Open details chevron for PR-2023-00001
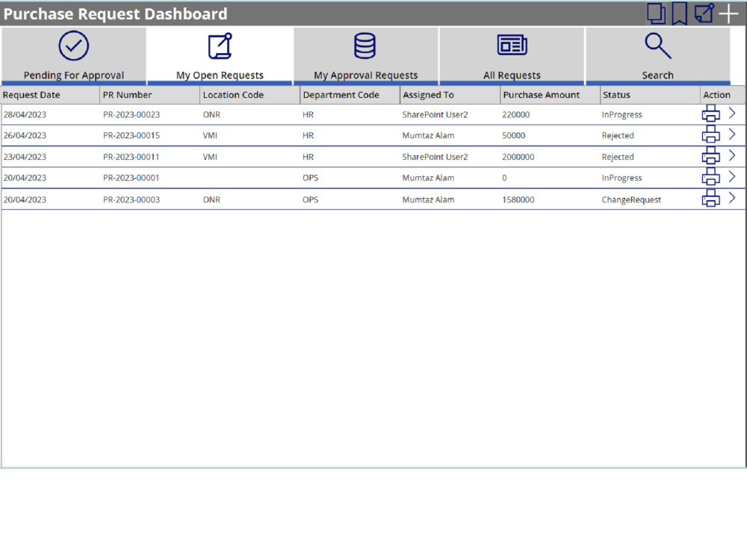 [x=732, y=177]
